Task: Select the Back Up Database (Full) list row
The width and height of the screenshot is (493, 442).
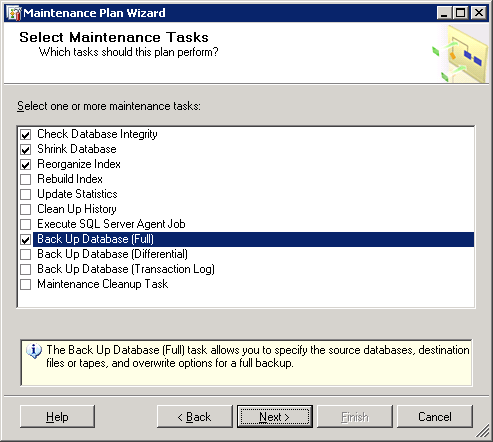Action: coord(253,239)
